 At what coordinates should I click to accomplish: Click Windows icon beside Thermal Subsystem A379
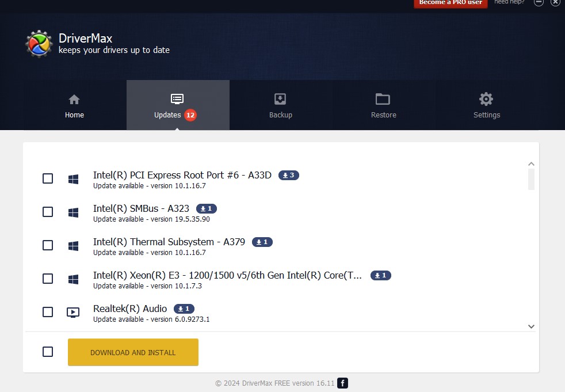[73, 246]
